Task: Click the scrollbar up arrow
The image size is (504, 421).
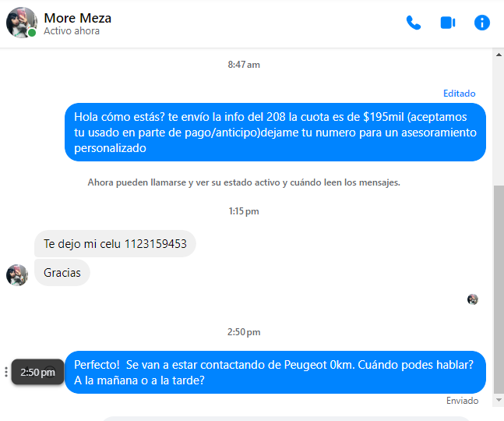Action: coord(499,55)
